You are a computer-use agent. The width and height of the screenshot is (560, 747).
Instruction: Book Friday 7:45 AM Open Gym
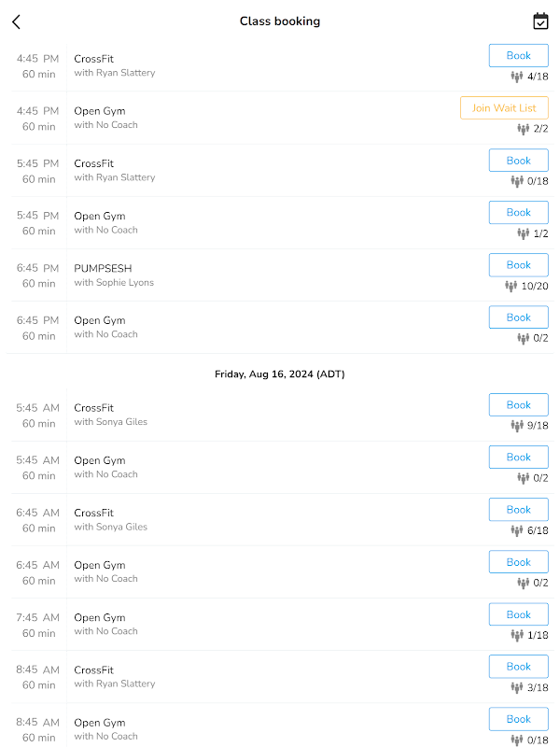pyautogui.click(x=519, y=614)
